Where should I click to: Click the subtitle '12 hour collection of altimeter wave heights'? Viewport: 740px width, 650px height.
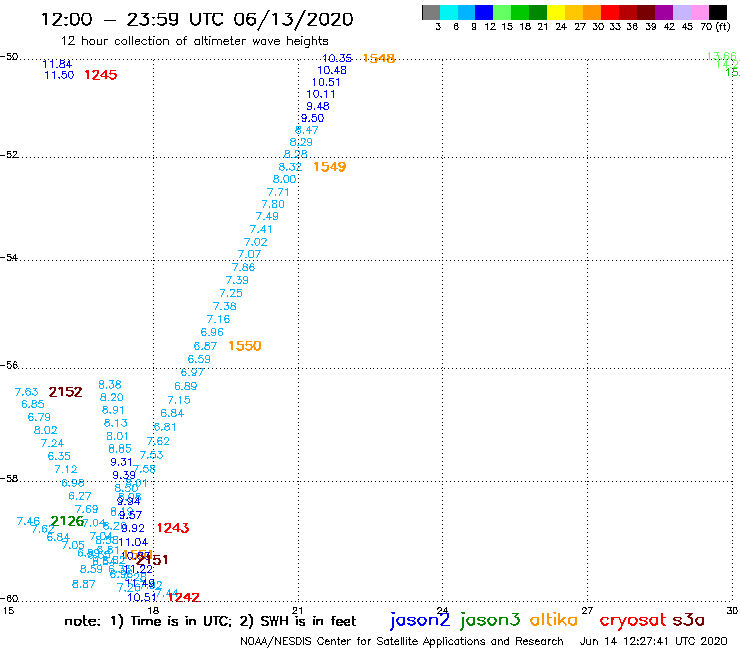[194, 41]
